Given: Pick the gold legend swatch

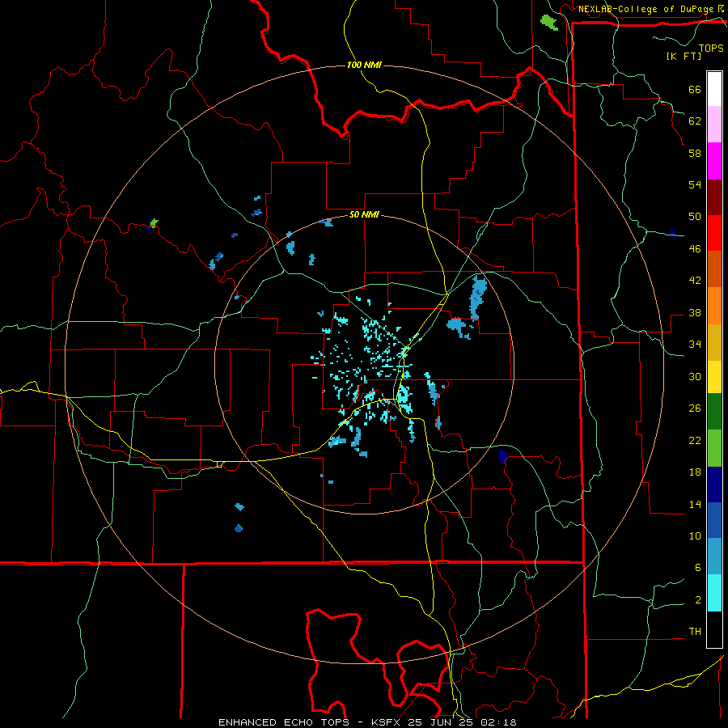Looking at the screenshot, I should coord(714,341).
